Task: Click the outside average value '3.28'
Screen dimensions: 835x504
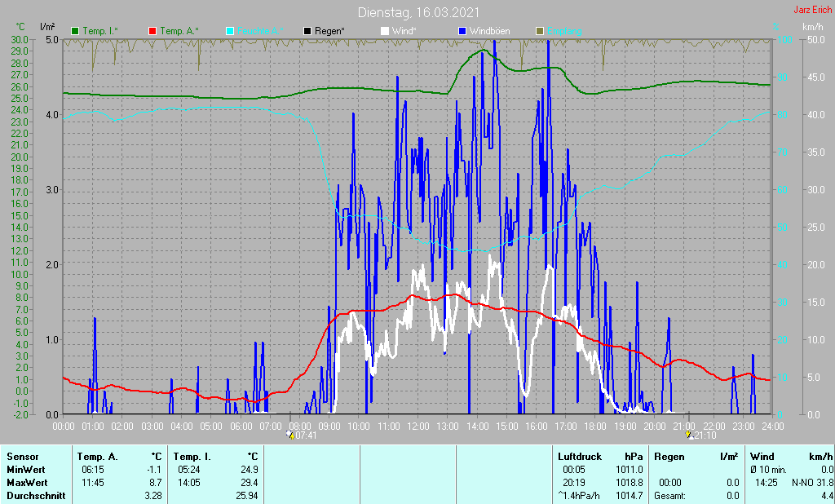Action: coord(152,496)
